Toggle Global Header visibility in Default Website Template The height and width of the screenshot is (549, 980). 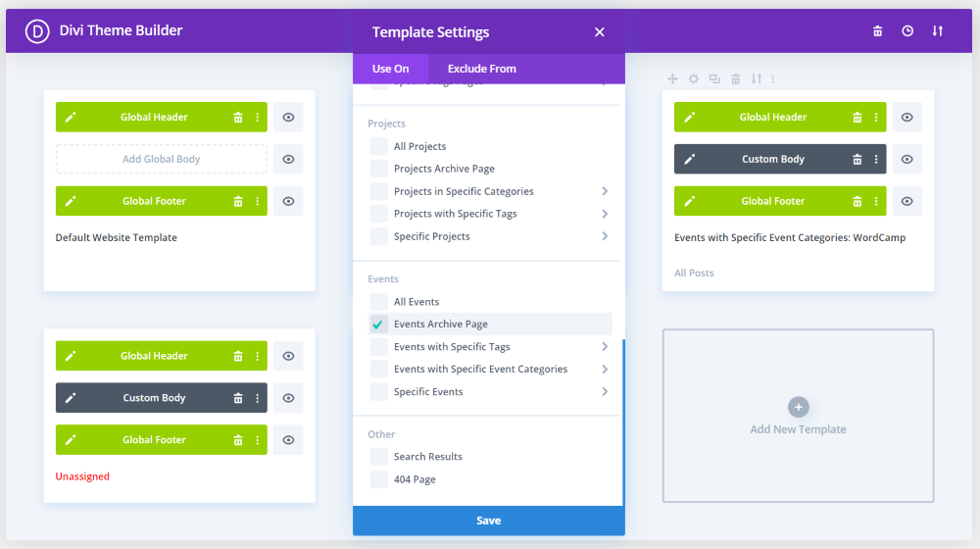click(x=288, y=117)
